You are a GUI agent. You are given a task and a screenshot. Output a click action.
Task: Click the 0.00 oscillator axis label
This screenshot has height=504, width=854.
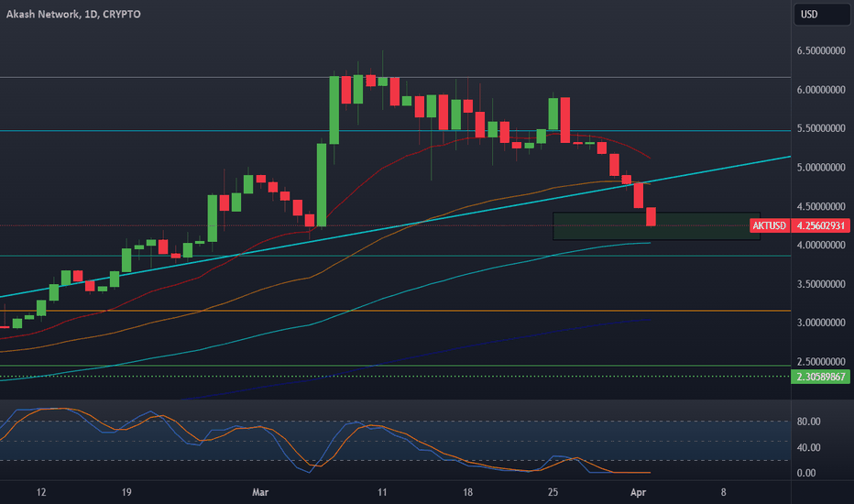coord(806,473)
